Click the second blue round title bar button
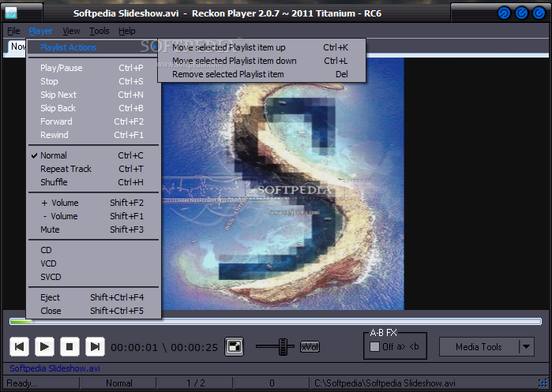552x392 pixels. [521, 13]
